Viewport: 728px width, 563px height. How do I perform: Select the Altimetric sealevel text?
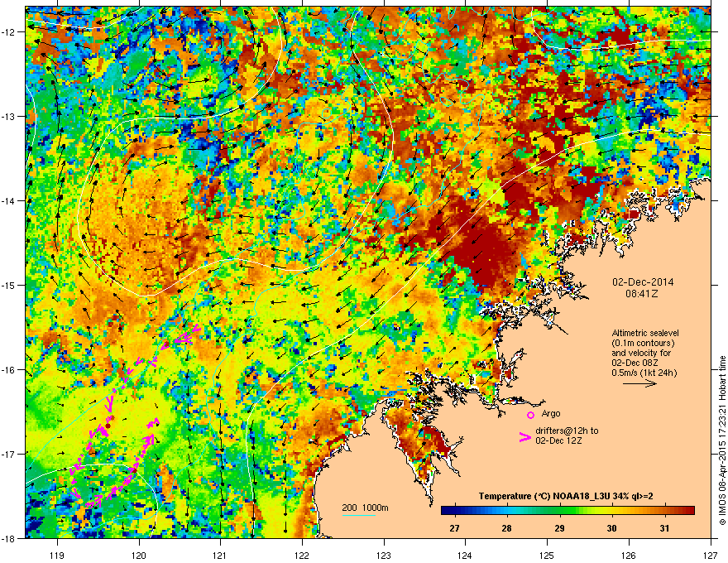645,333
